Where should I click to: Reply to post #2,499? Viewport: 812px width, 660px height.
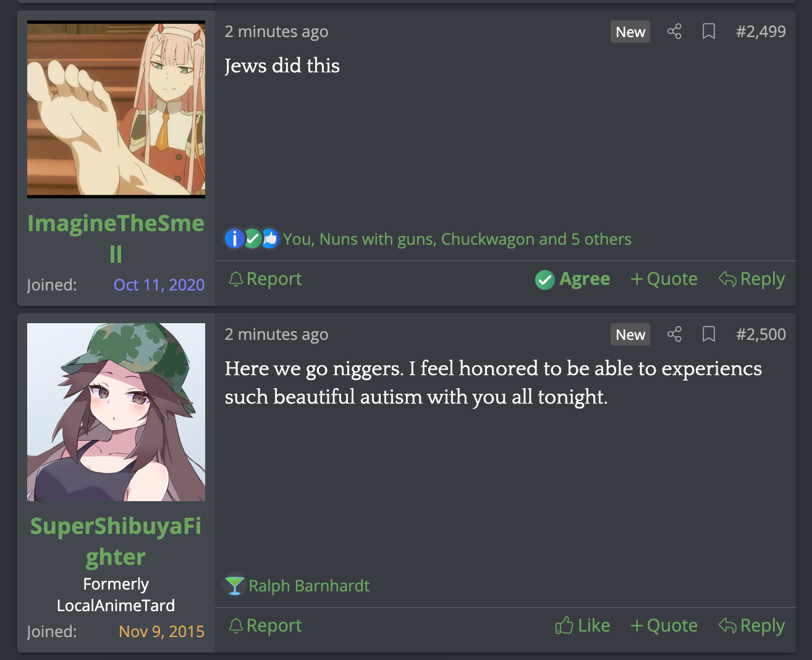[x=751, y=279]
